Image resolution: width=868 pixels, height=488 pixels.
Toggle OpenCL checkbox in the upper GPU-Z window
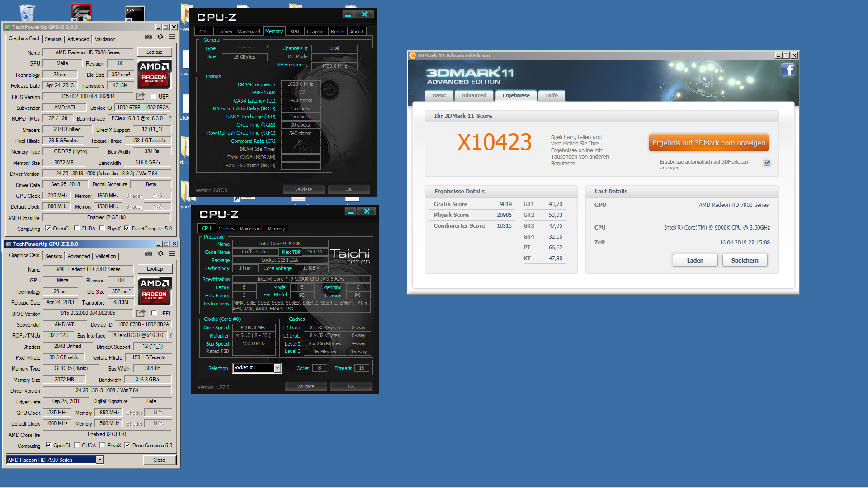click(x=48, y=229)
